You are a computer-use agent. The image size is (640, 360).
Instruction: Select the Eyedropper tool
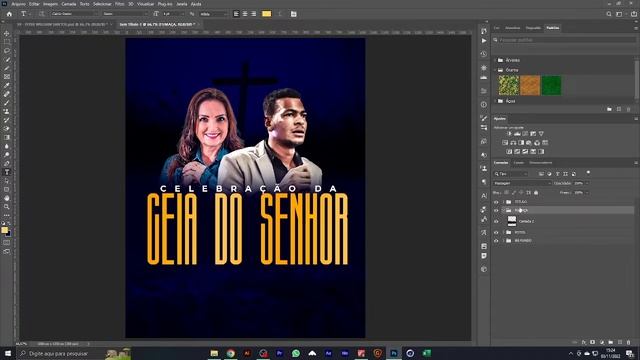7,85
